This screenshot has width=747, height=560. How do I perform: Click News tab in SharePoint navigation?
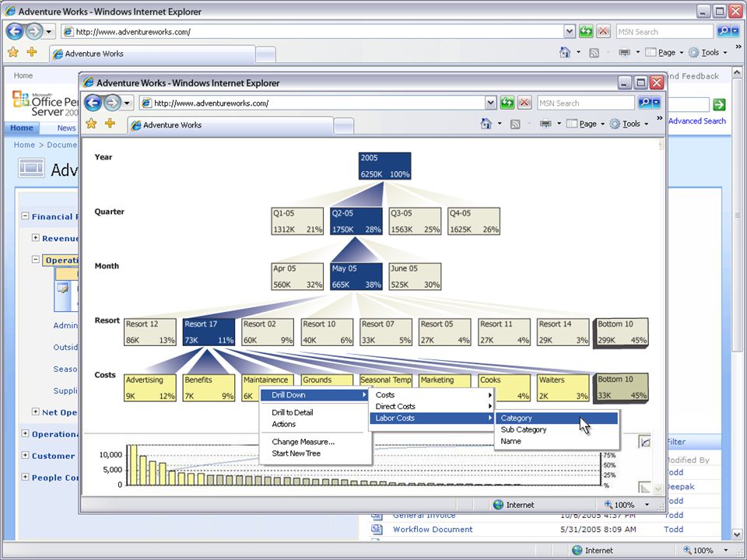[x=66, y=128]
